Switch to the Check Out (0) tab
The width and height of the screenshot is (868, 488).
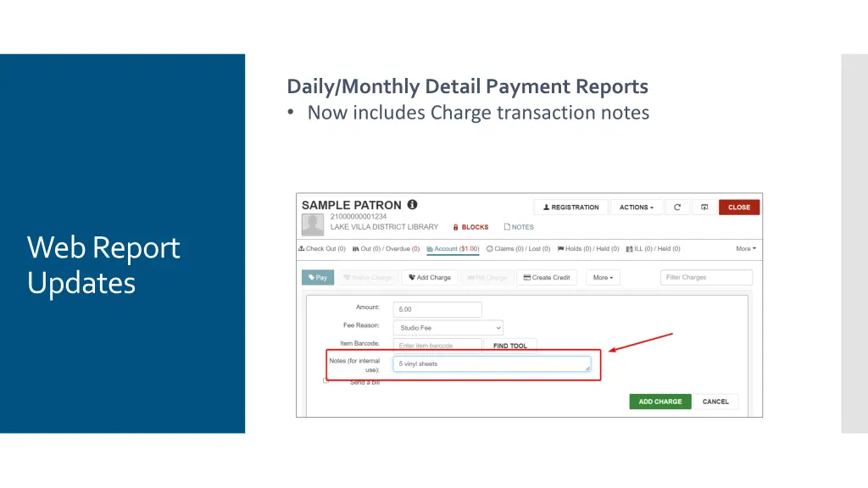[322, 249]
